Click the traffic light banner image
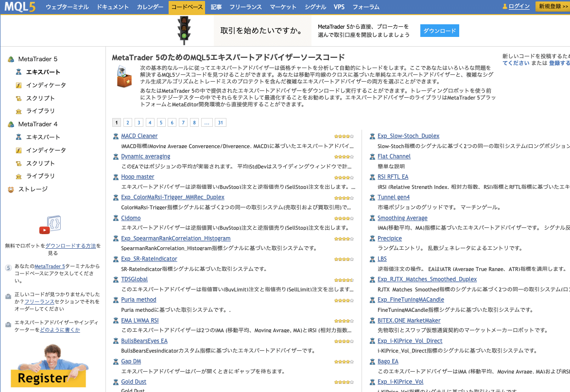This screenshot has height=392, width=570. pos(184,31)
